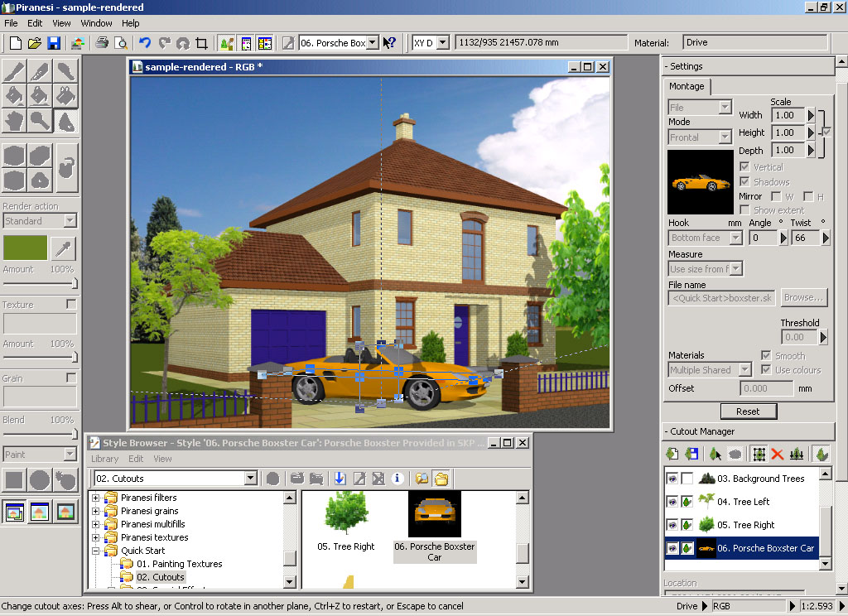Save using the blue floppy disk icon
Viewport: 848px width, 616px height.
coord(54,43)
